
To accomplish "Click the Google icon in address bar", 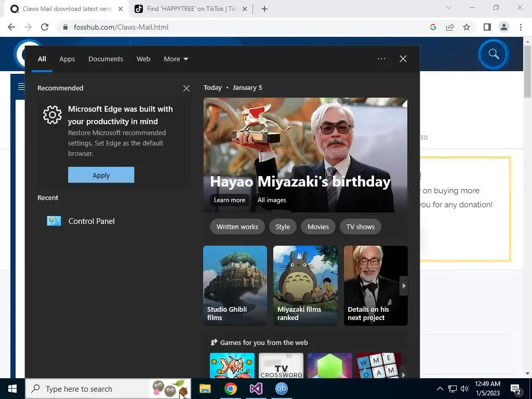I will pyautogui.click(x=433, y=27).
